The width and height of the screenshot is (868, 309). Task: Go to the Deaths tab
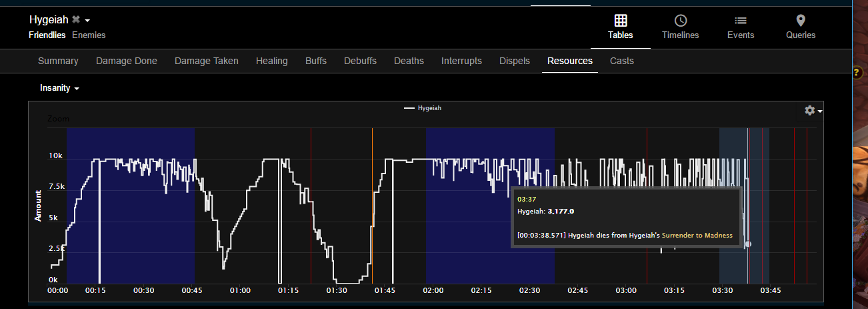[x=409, y=61]
